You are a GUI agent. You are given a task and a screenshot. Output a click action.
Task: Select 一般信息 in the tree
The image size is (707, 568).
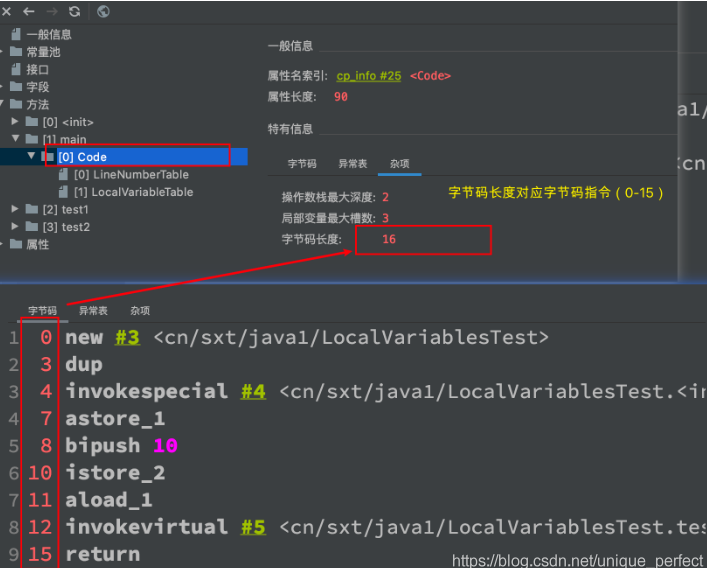[x=49, y=35]
